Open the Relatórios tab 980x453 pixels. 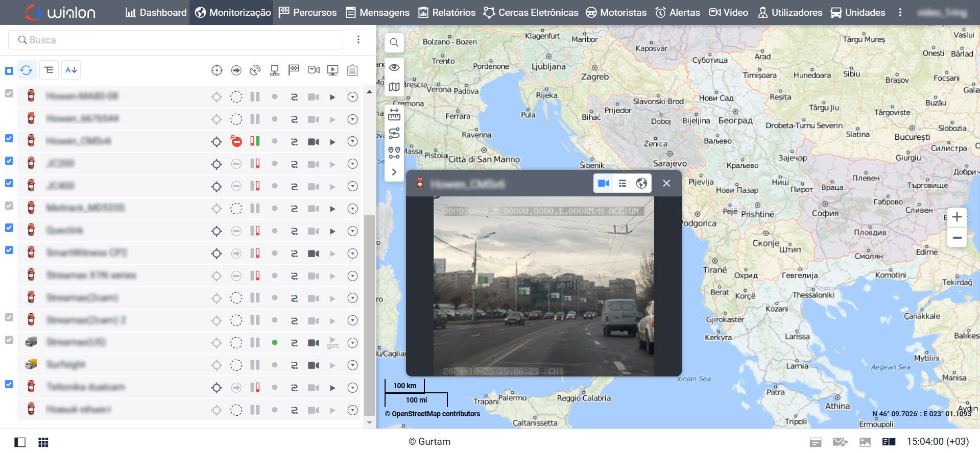[x=447, y=12]
